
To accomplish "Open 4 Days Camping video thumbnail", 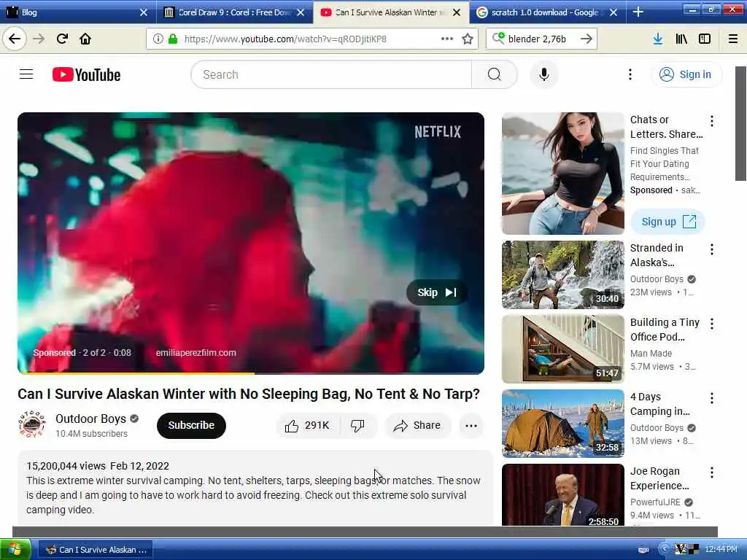I will coord(562,424).
